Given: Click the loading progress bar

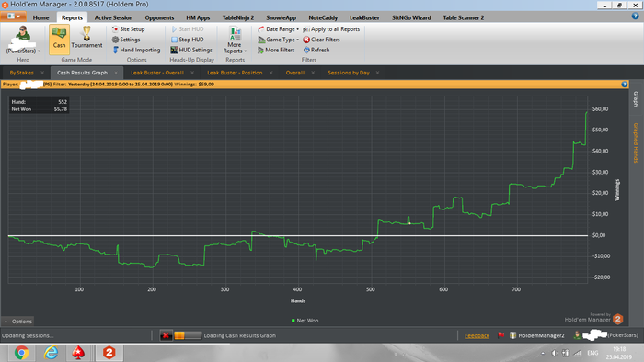Looking at the screenshot, I should (188, 335).
